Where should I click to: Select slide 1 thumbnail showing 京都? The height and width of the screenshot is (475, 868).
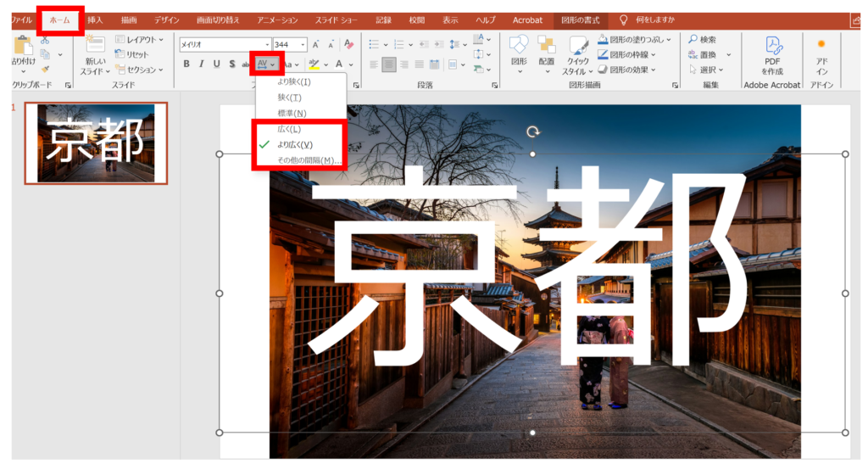95,143
